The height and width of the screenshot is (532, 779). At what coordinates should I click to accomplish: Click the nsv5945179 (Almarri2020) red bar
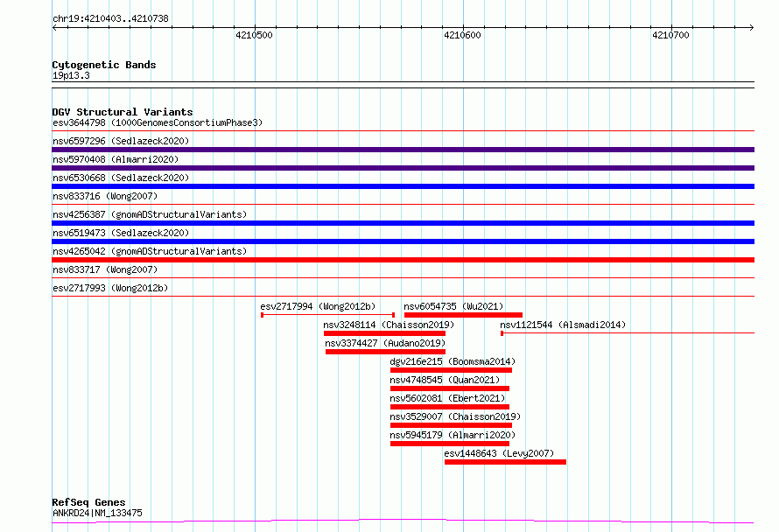pos(450,444)
